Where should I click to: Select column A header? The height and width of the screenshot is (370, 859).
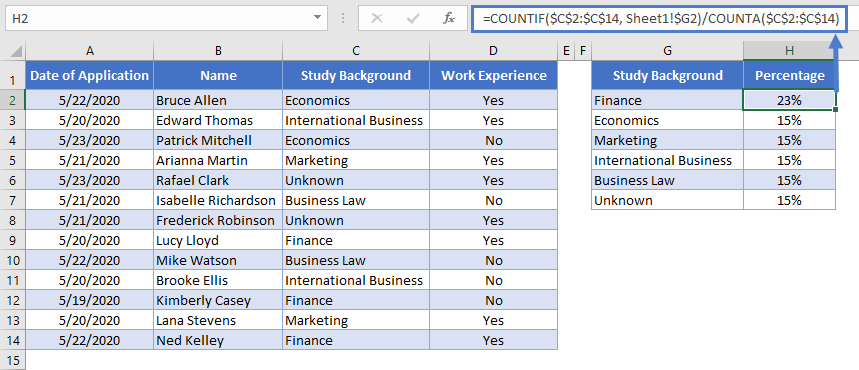tap(90, 51)
